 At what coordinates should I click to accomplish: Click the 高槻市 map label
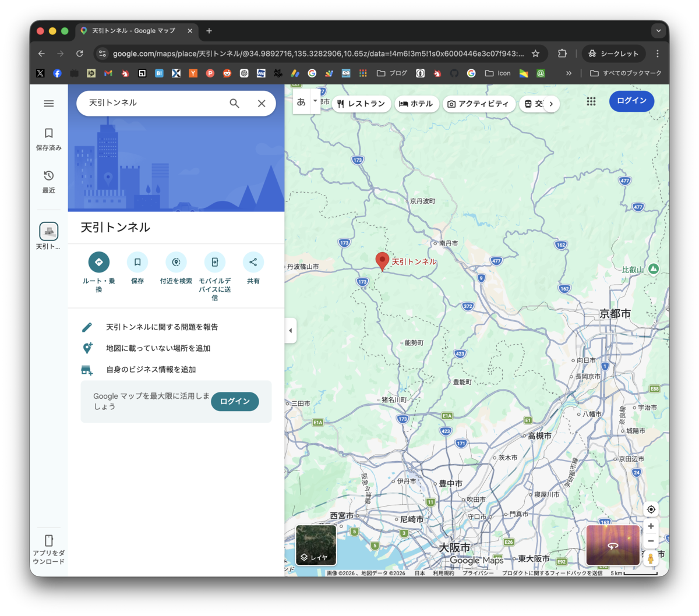(539, 436)
